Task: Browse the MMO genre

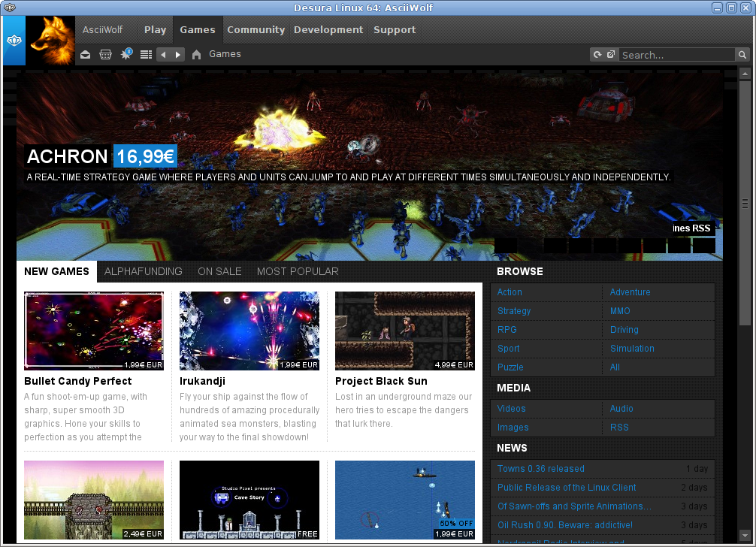Action: [620, 311]
